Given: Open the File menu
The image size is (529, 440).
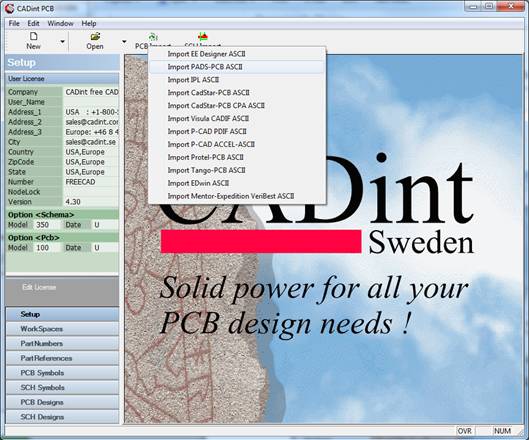Looking at the screenshot, I should (x=14, y=23).
